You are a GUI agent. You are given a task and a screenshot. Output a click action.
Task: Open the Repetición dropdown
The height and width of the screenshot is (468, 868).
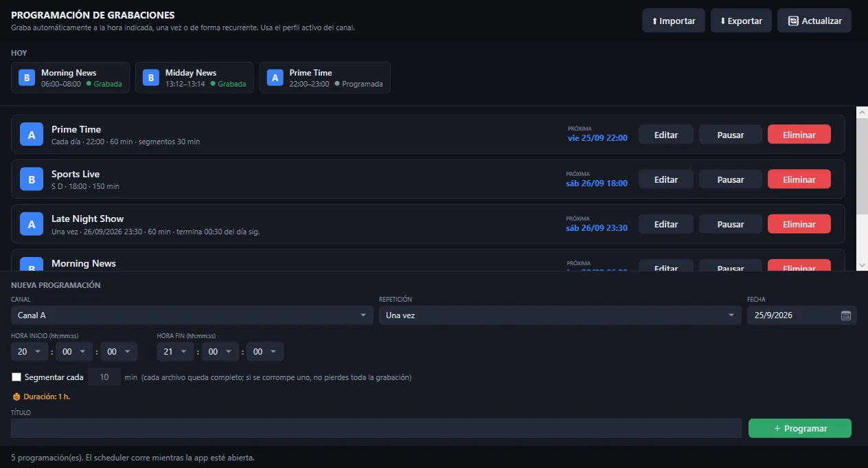point(560,315)
